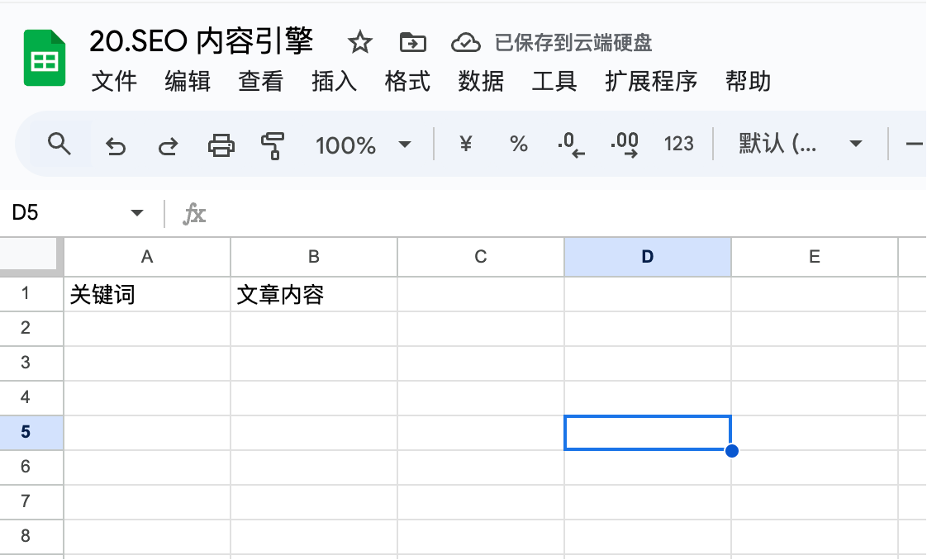This screenshot has width=927, height=560.
Task: Undo the last action
Action: [116, 145]
